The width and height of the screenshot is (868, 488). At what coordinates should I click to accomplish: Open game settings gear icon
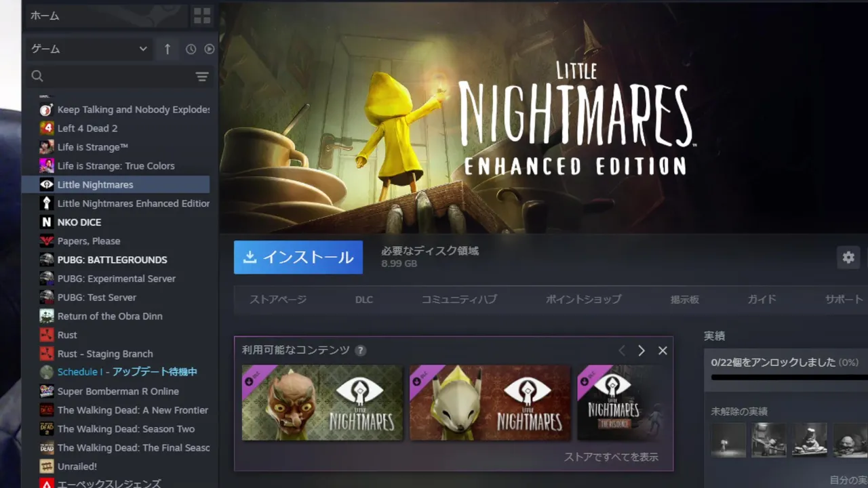pyautogui.click(x=848, y=258)
